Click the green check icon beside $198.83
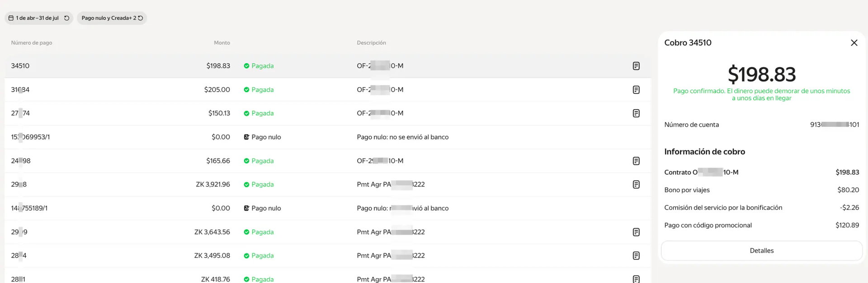868x283 pixels. [x=246, y=66]
